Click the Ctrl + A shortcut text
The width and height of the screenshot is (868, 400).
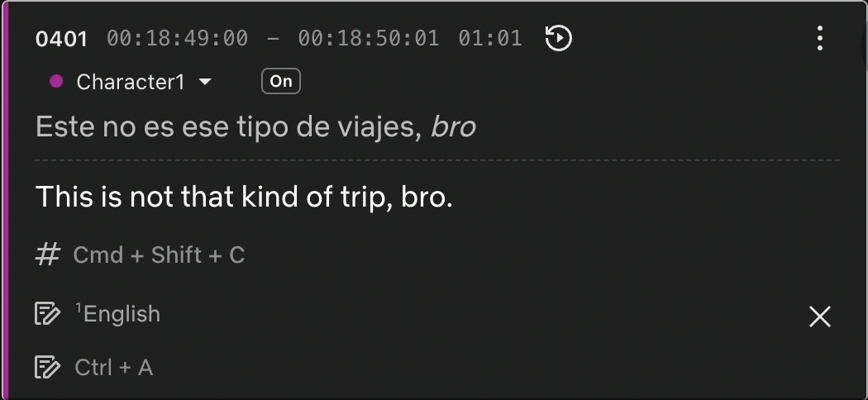(114, 367)
